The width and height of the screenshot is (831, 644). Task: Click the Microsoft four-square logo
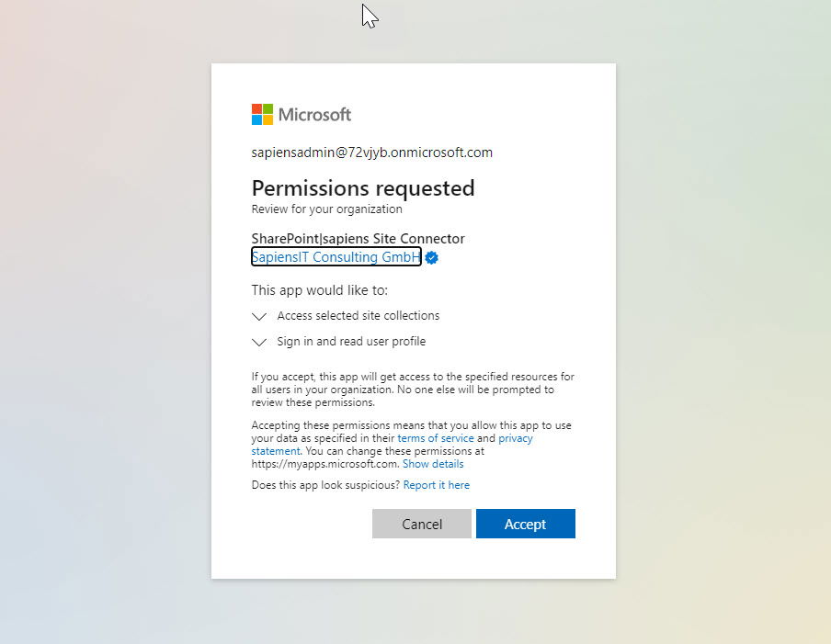pyautogui.click(x=262, y=115)
